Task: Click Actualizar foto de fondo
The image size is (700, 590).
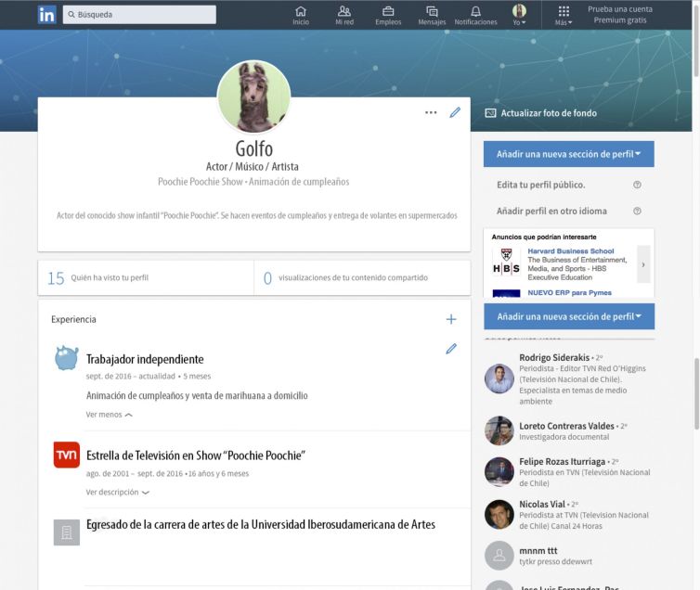Action: click(541, 113)
